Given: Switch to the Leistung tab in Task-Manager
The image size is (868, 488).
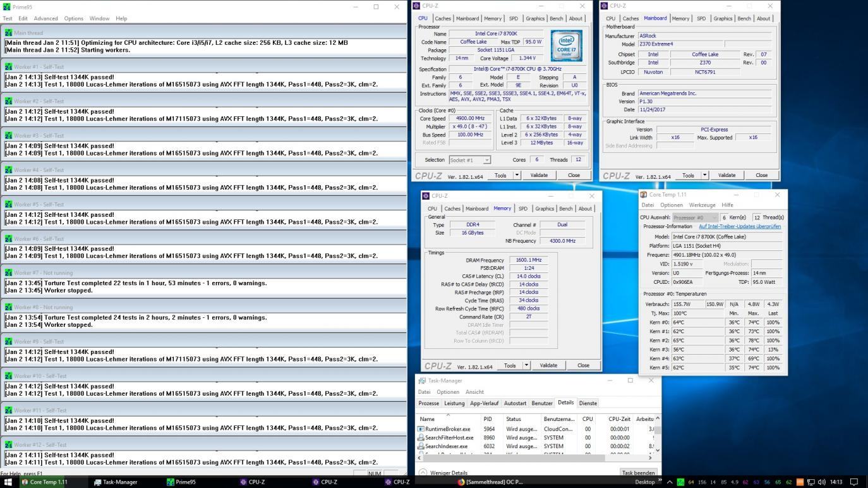Looking at the screenshot, I should (x=454, y=403).
